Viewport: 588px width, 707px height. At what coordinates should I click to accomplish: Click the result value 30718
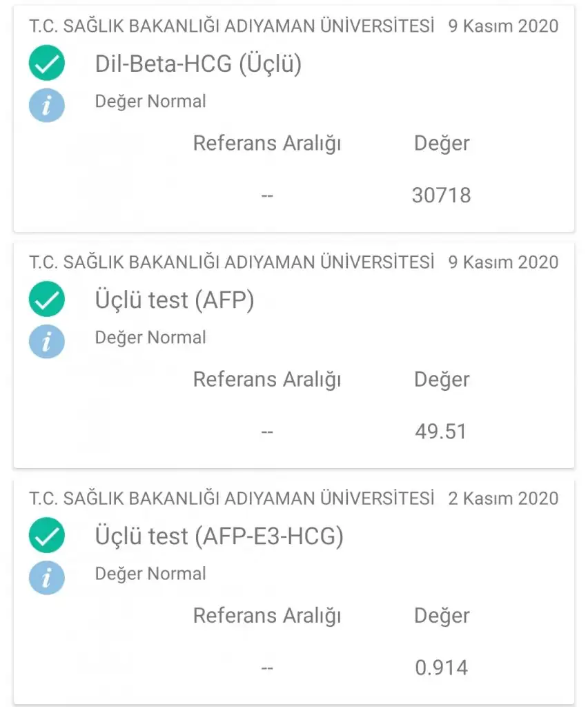point(441,195)
